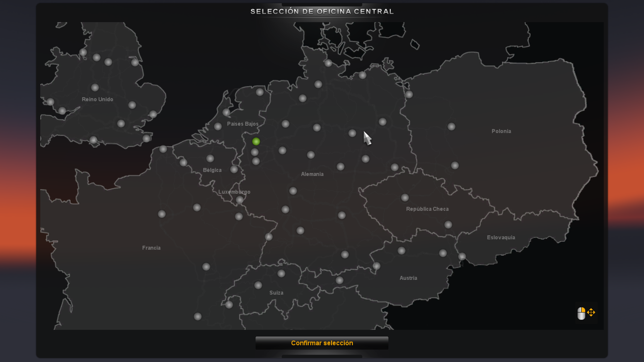
Task: Pick the city marker immediately left of Países Bajos label
Action: [x=218, y=126]
